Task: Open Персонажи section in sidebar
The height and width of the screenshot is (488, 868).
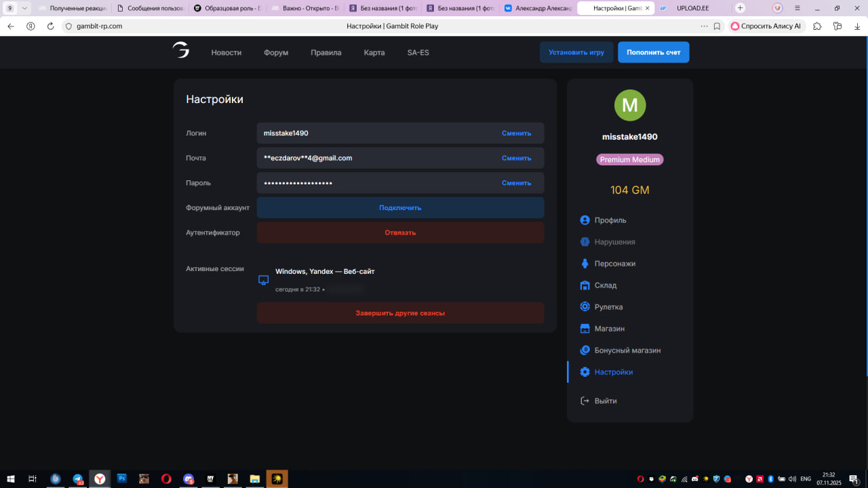Action: [614, 264]
